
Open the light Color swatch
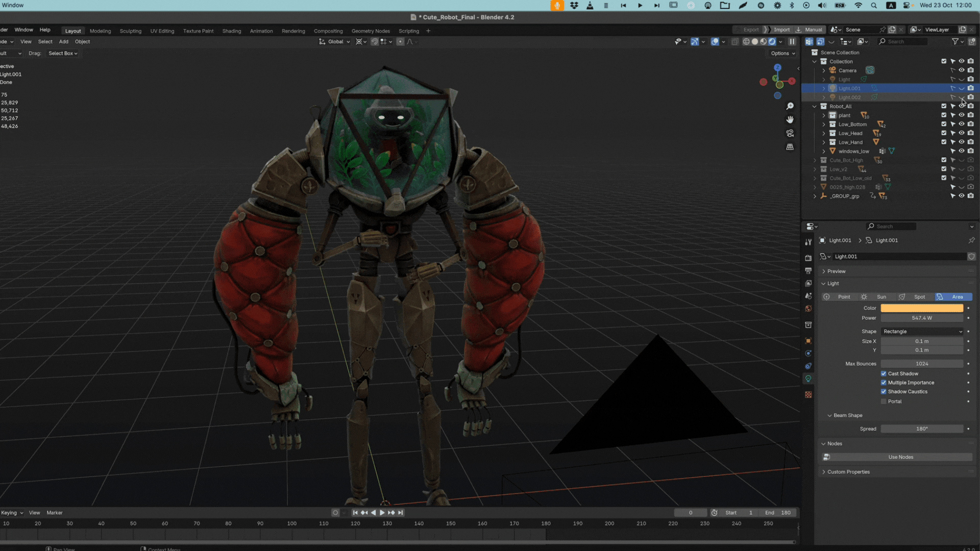(921, 308)
